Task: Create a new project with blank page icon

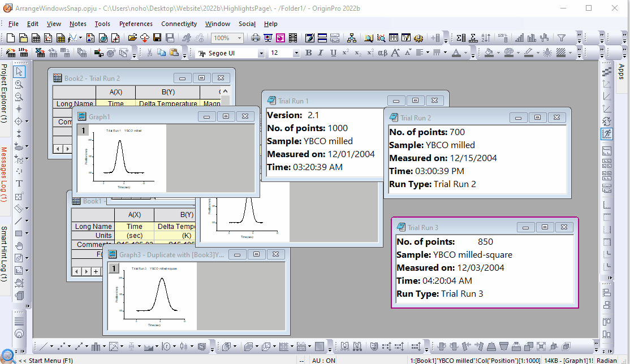Action: [x=11, y=38]
